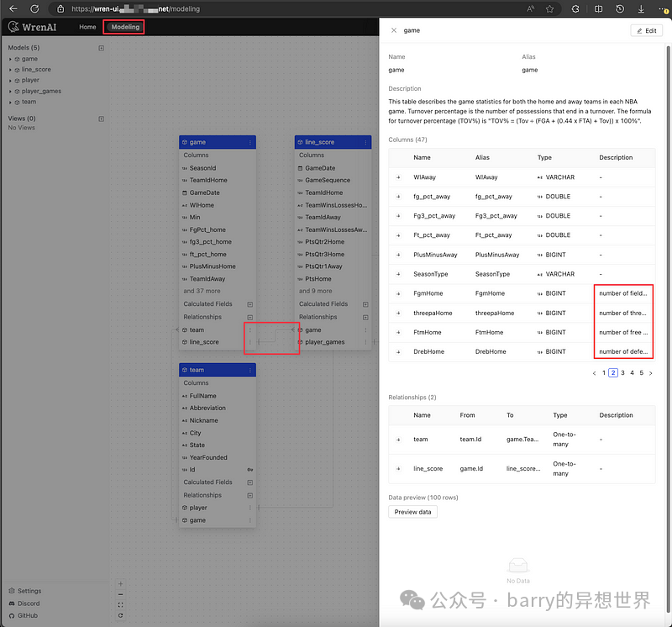This screenshot has height=627, width=672.
Task: Open browser history icon
Action: pyautogui.click(x=620, y=8)
